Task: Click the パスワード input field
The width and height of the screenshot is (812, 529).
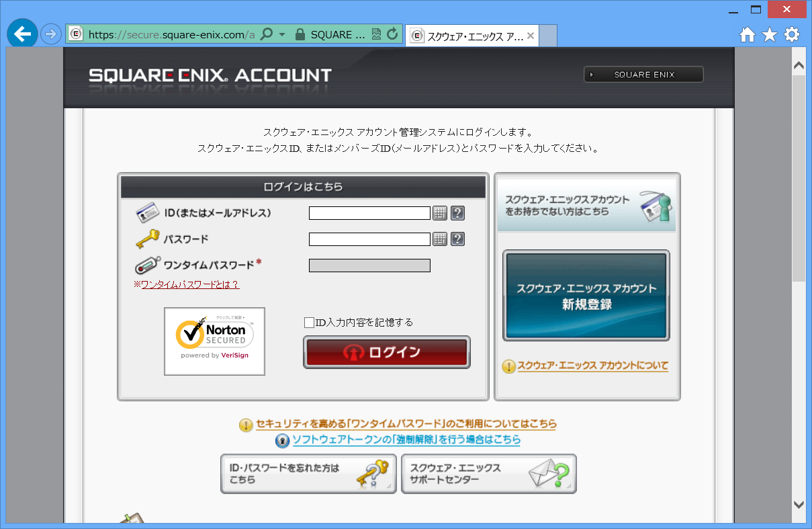Action: (369, 239)
